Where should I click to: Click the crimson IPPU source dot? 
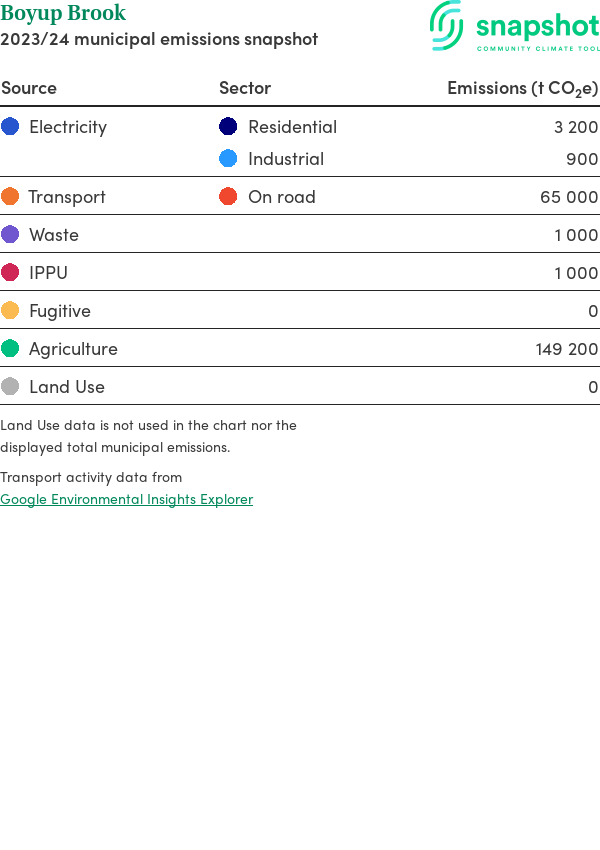click(x=10, y=273)
